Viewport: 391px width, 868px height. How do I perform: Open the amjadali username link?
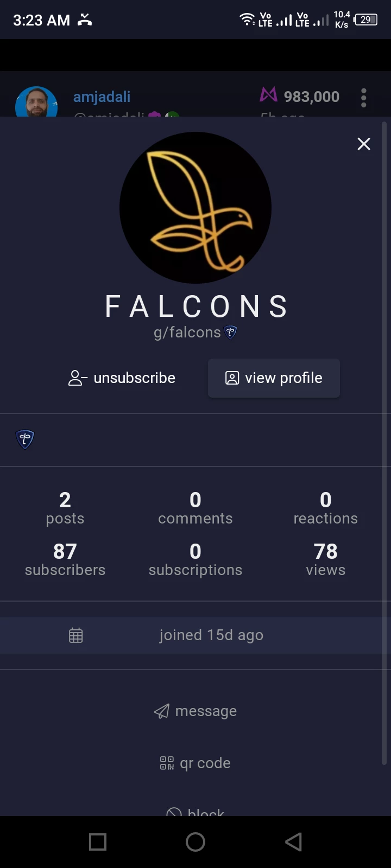102,97
